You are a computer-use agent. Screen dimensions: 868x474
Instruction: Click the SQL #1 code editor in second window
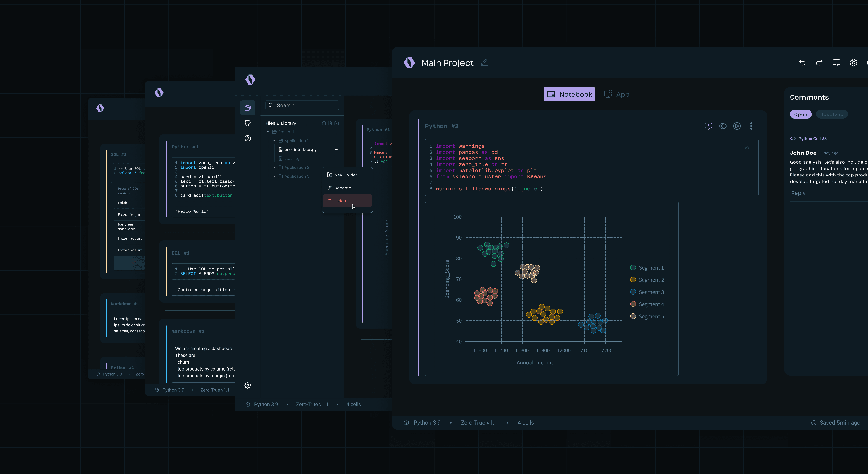pyautogui.click(x=204, y=271)
